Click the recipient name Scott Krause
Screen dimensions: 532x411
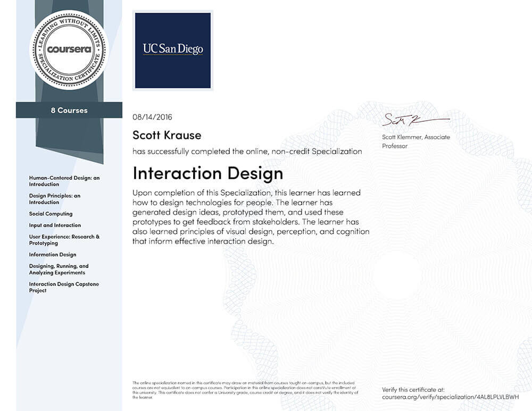167,135
